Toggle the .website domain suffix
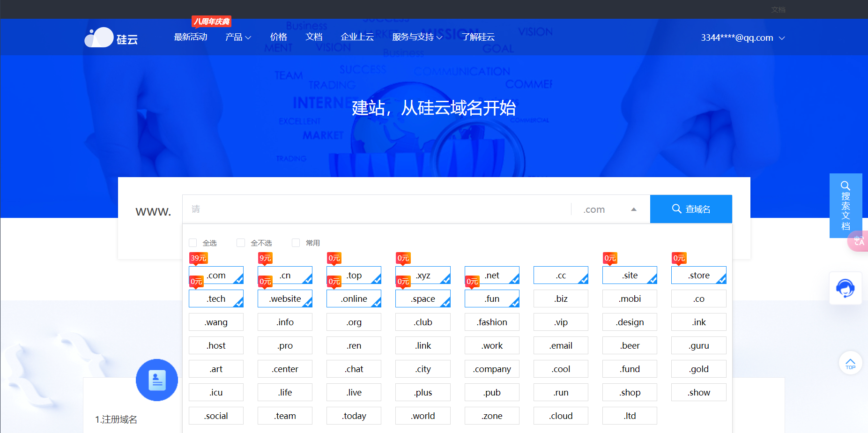This screenshot has width=868, height=433. (285, 299)
